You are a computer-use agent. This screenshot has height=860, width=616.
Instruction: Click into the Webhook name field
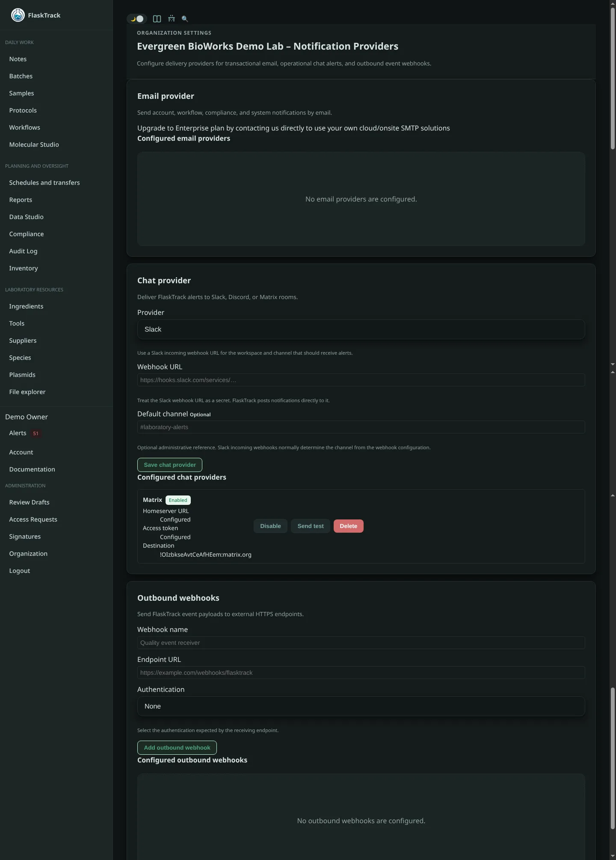tap(361, 643)
